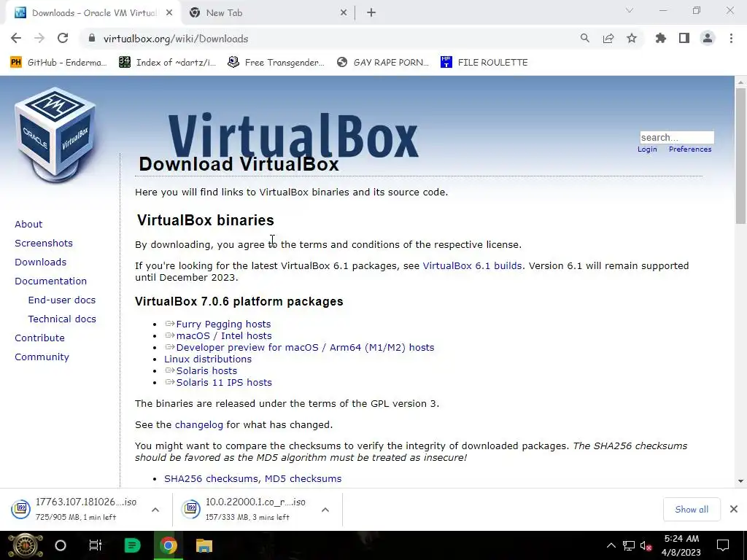The width and height of the screenshot is (747, 560).
Task: Bookmark this page with the star icon
Action: [x=632, y=39]
